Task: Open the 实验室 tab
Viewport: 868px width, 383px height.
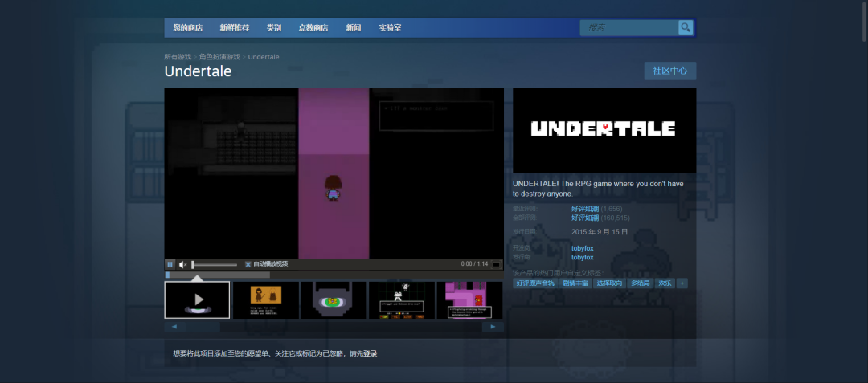Action: (x=390, y=27)
